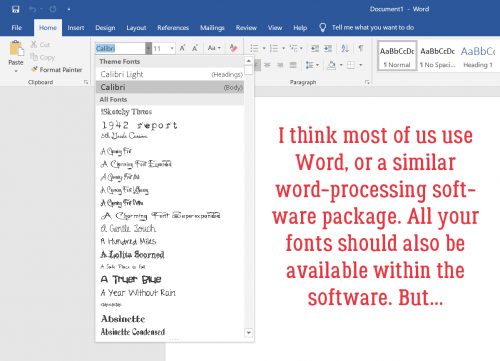Toggle Justify alignment
Viewport: 500px width, 361px height.
293,65
